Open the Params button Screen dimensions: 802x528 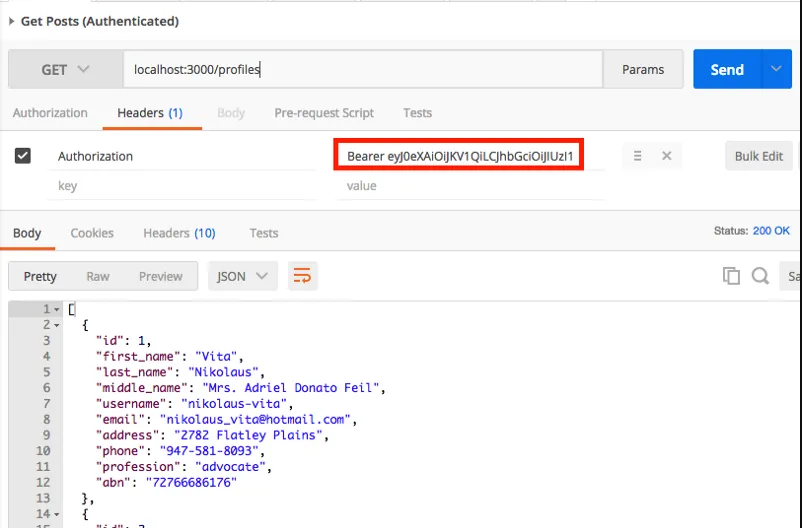pyautogui.click(x=643, y=69)
